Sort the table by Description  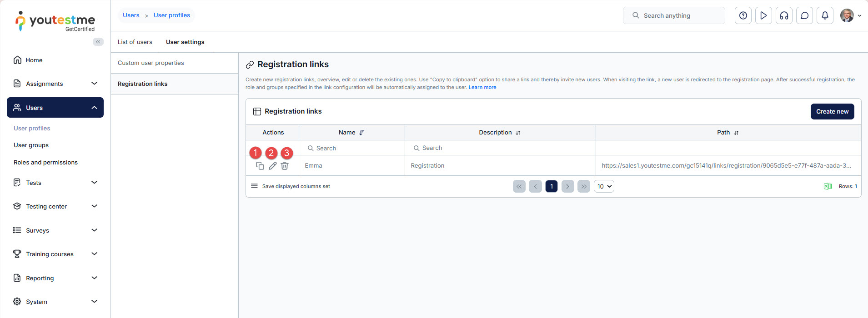(x=518, y=133)
